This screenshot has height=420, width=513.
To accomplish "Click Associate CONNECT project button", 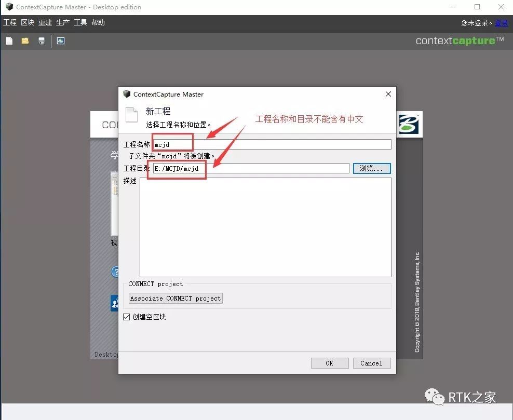I will (176, 299).
